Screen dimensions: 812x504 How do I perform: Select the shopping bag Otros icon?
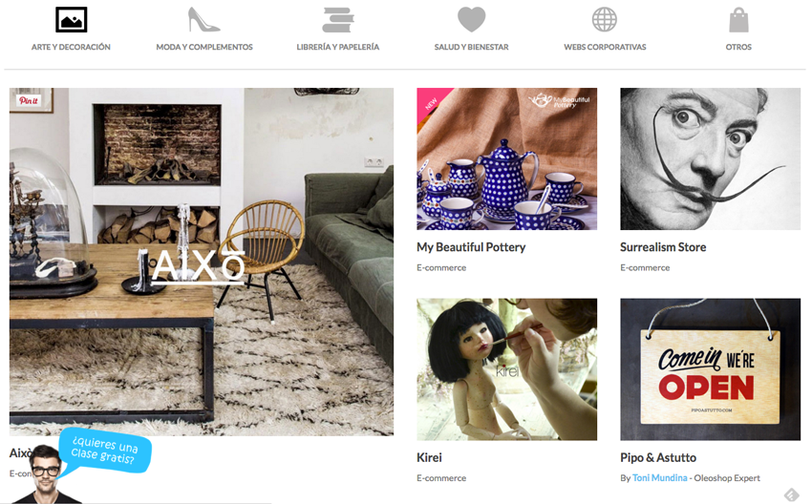(738, 20)
